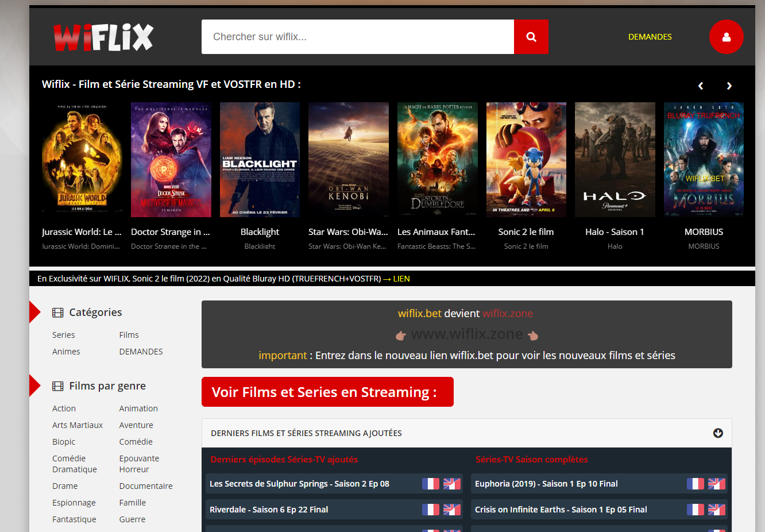
Task: Select the Arts Martiaux genre
Action: pos(78,425)
